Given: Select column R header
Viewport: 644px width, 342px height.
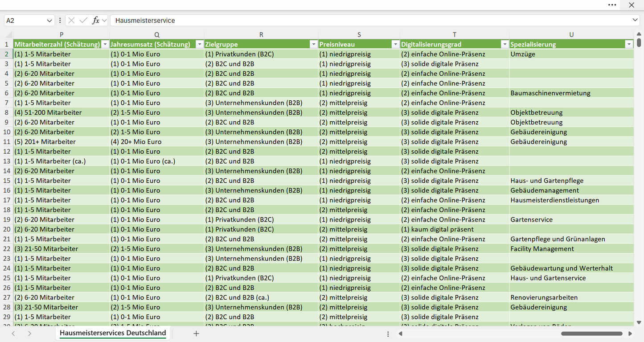Looking at the screenshot, I should tap(261, 34).
